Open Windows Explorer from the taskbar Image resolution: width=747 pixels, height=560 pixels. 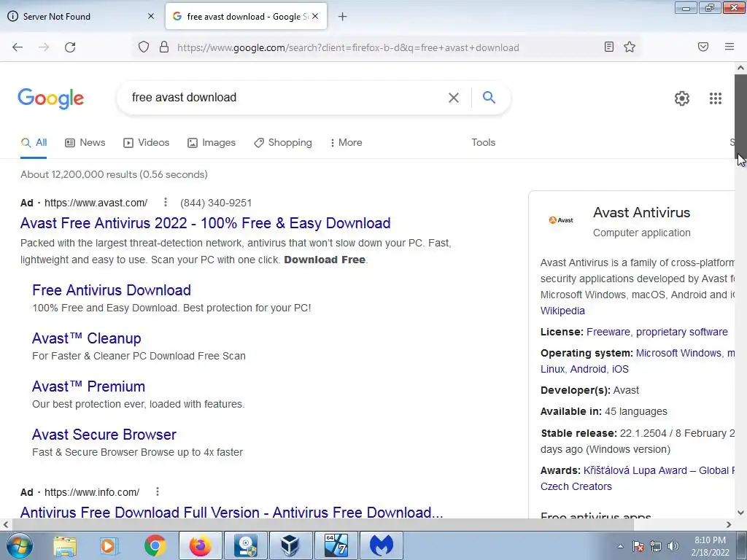(x=65, y=545)
